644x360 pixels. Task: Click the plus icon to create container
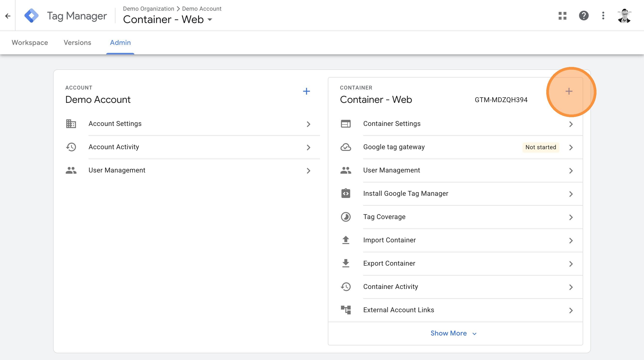(569, 91)
